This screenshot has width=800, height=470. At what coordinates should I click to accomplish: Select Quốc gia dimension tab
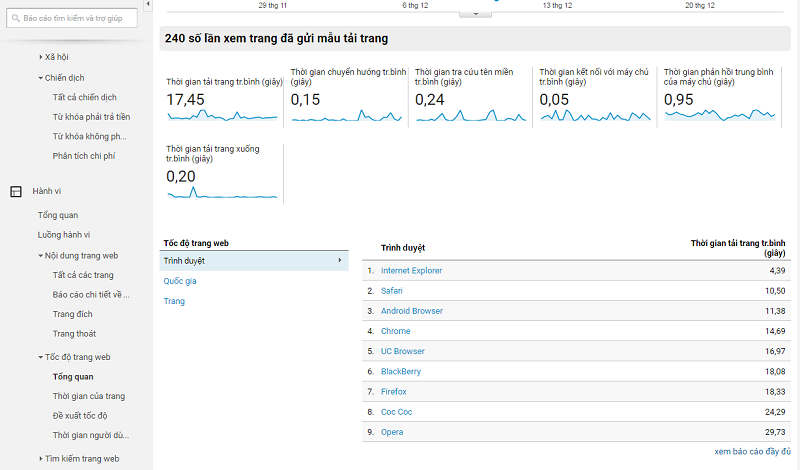pos(180,281)
